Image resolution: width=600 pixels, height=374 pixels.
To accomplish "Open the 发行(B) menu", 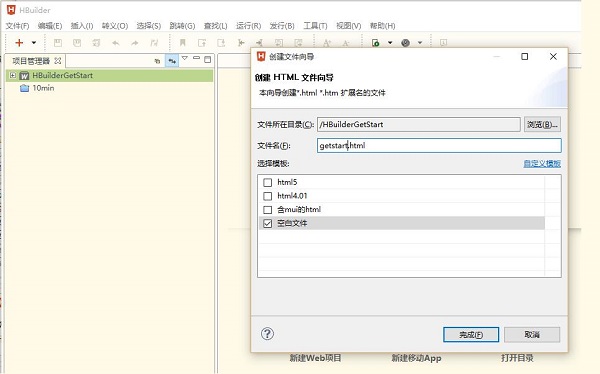I will 282,26.
